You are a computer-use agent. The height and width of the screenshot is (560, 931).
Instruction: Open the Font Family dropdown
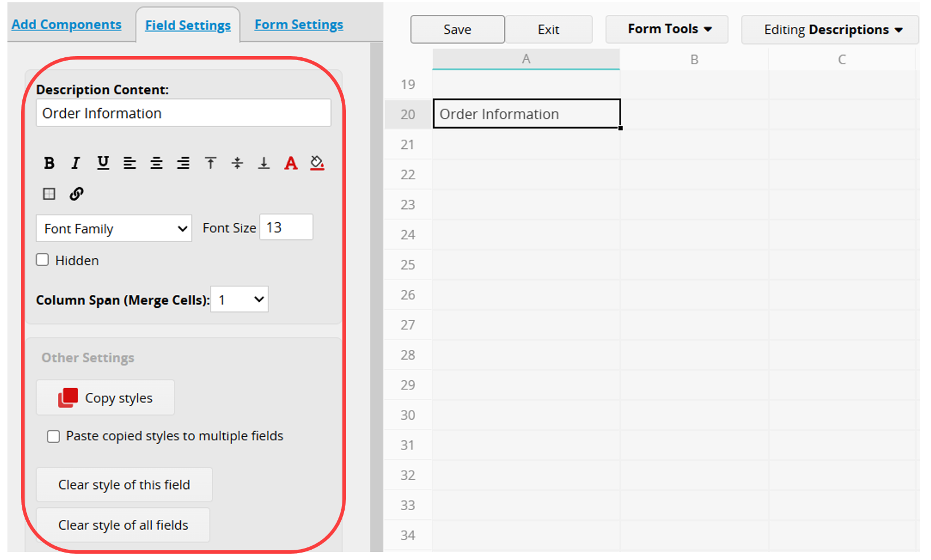tap(114, 228)
